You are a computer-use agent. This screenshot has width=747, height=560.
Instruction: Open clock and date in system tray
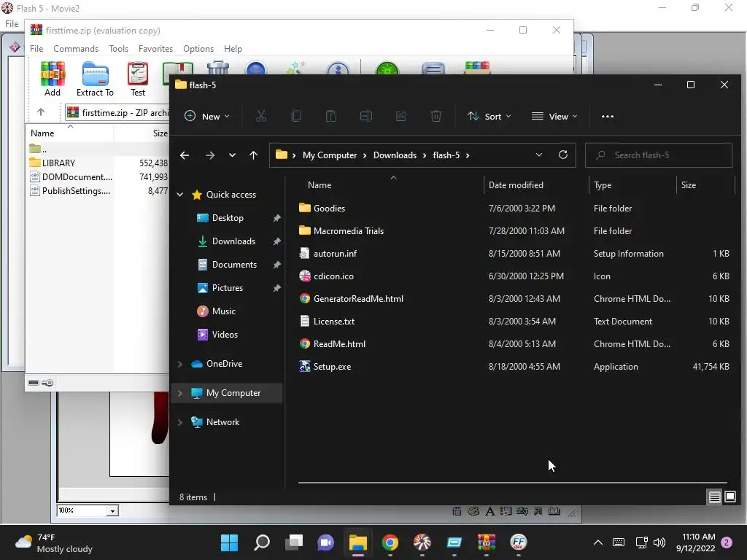(x=695, y=542)
